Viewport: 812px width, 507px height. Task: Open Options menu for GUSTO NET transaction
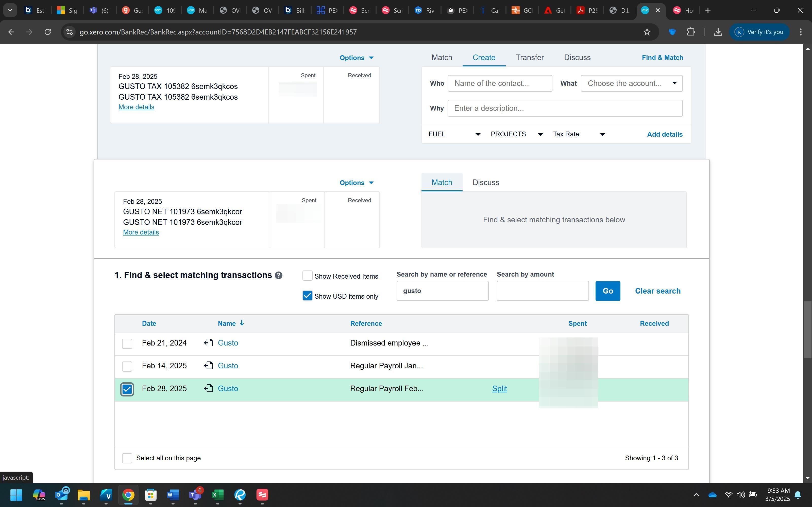click(x=356, y=183)
